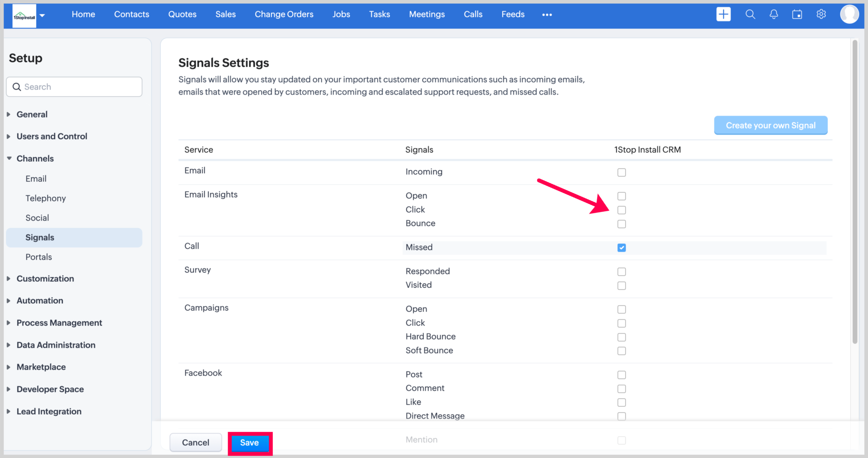Open notifications bell icon
The image size is (868, 458).
tap(774, 14)
